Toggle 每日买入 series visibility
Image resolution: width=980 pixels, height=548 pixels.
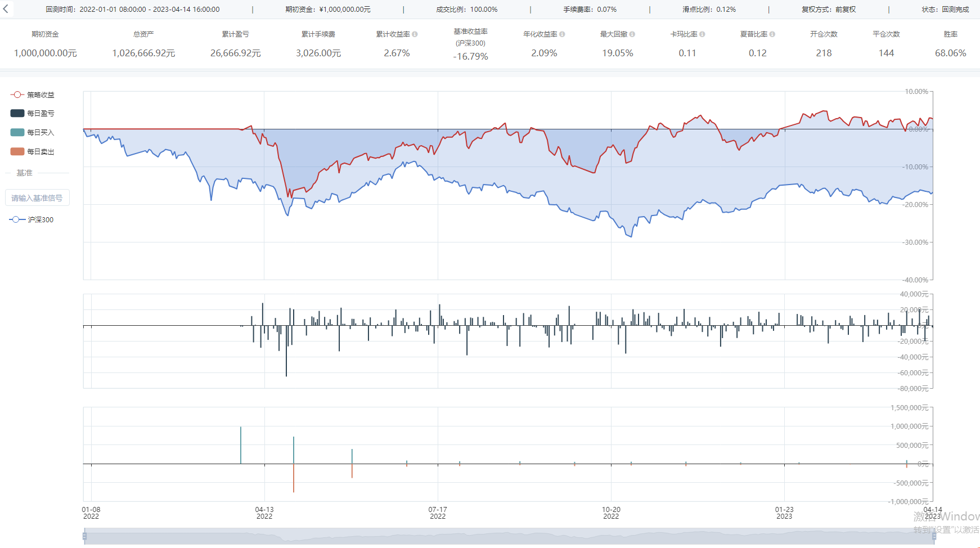[33, 132]
